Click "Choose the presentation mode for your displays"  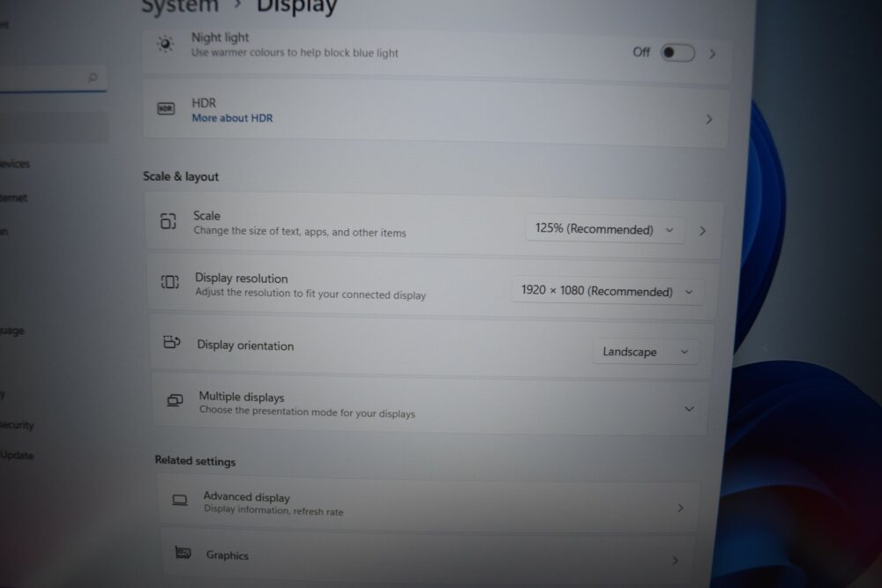(307, 412)
